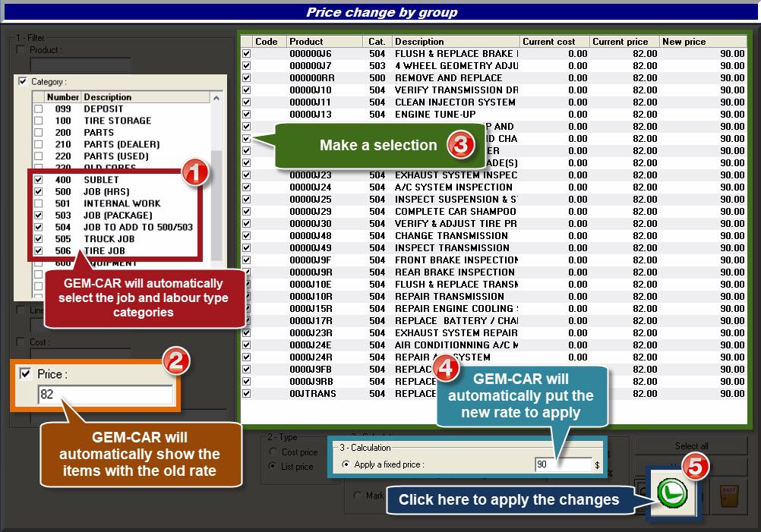
Task: Check the 220 PARTS (USED) category checkbox
Action: [x=38, y=156]
